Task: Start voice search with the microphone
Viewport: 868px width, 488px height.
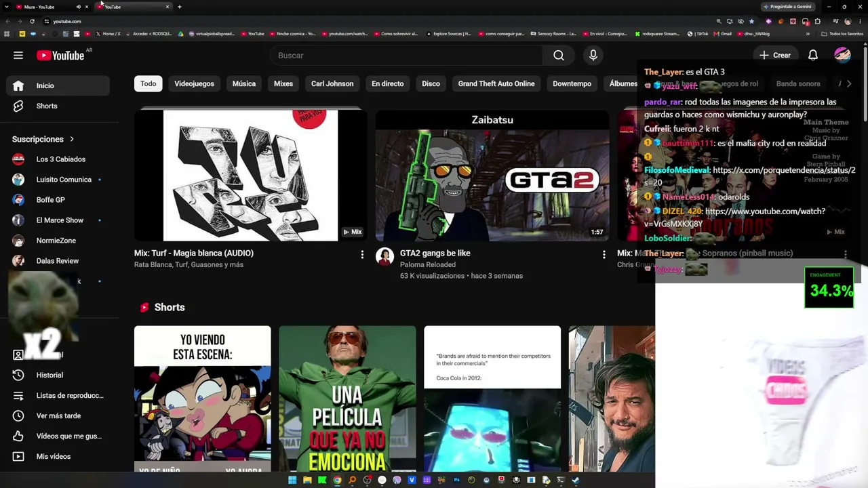Action: point(593,56)
